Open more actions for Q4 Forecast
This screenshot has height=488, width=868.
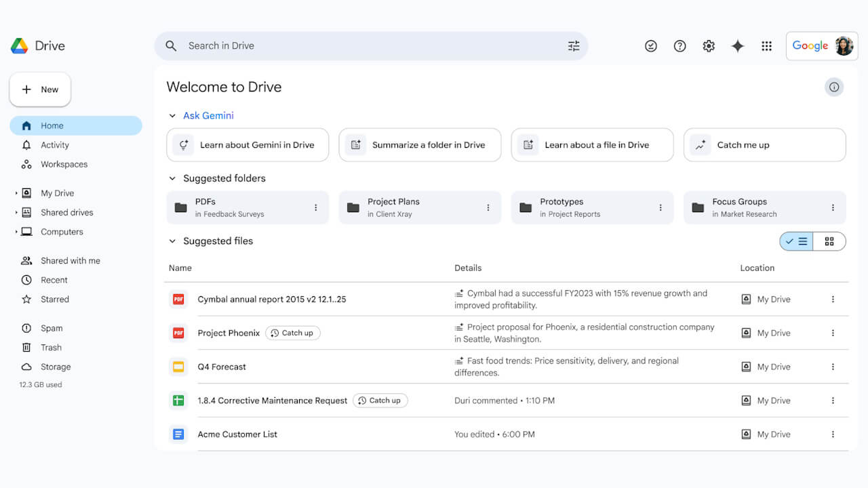[x=833, y=367]
